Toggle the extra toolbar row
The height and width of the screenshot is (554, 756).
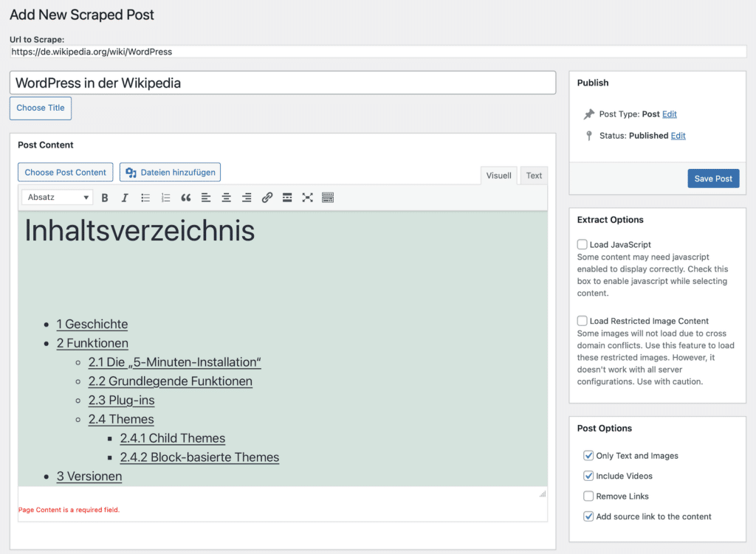tap(328, 198)
